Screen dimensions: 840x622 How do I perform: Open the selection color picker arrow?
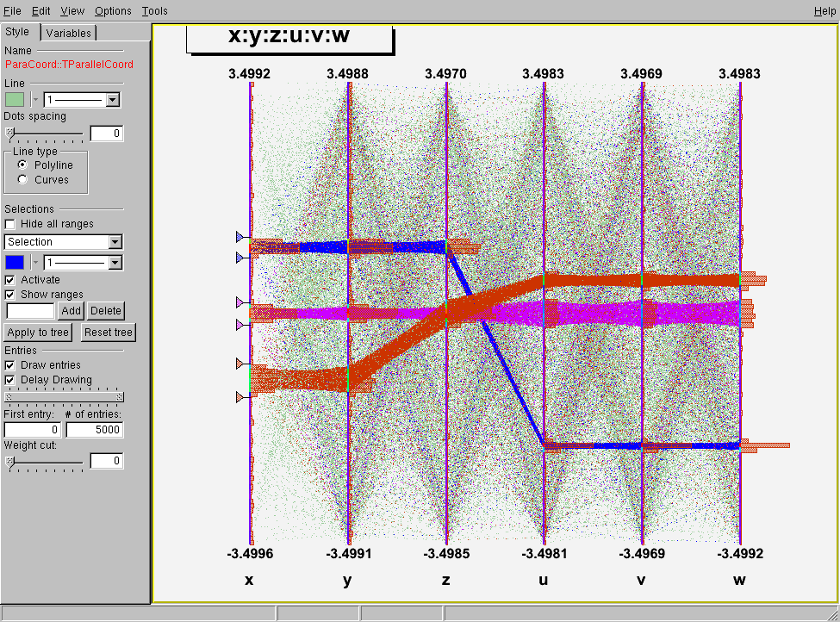pos(36,263)
